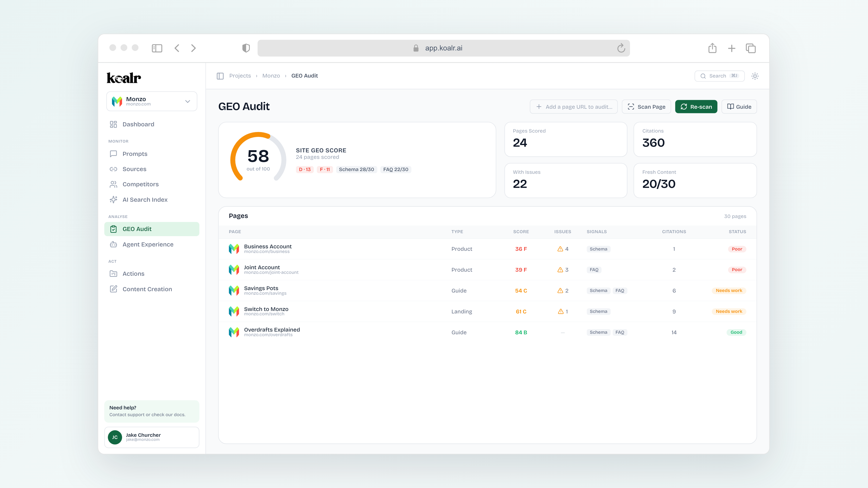The height and width of the screenshot is (488, 868).
Task: Click the privacy shield icon
Action: tap(246, 48)
